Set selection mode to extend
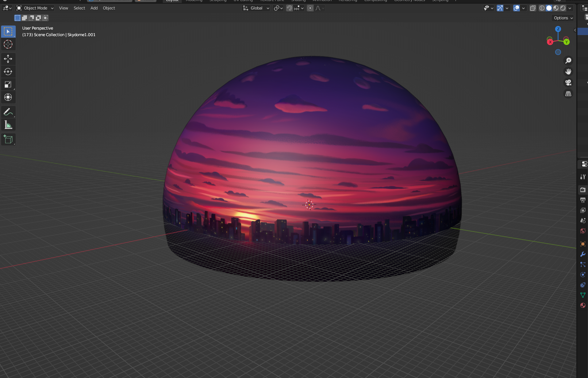 (24, 18)
